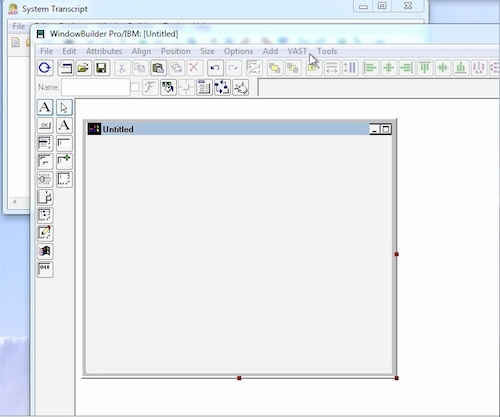The image size is (500, 417).
Task: Click the System Transcript scrollbar left arrow
Action: [x=15, y=202]
